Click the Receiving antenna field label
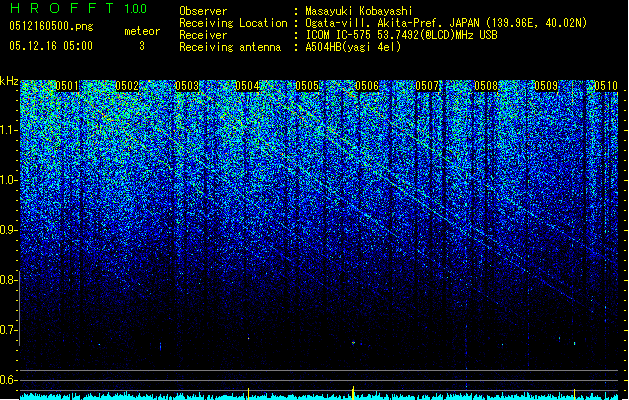This screenshot has height=400, width=629. click(230, 47)
